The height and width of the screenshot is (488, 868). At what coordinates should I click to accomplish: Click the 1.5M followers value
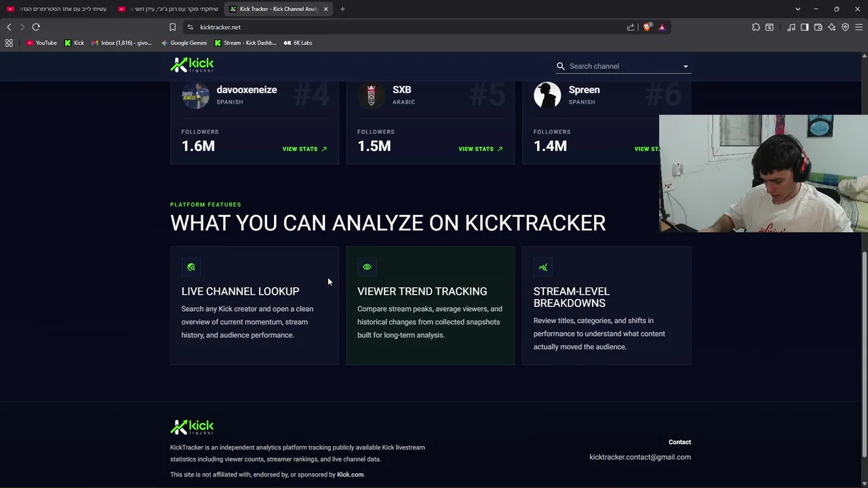(x=374, y=146)
